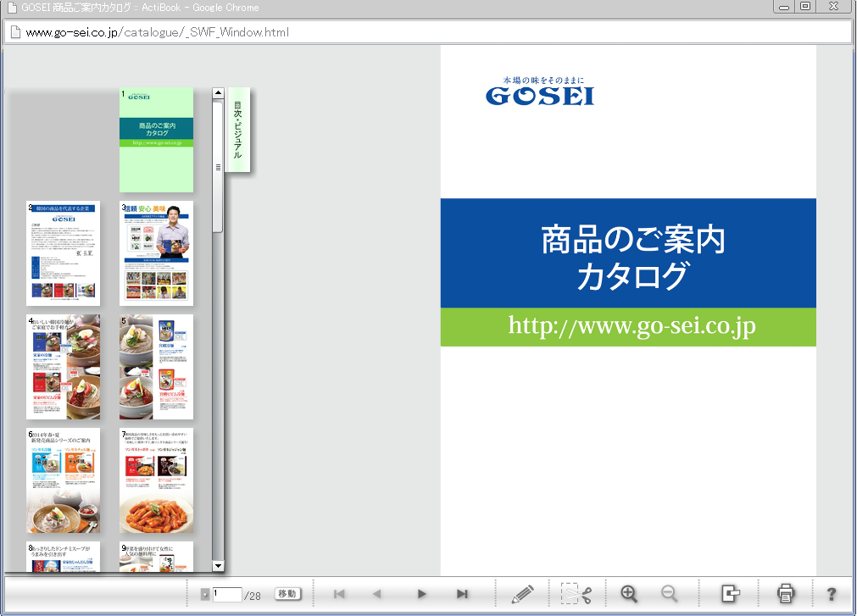Click the http://www.go-sei.co.jp link on cover

tap(632, 325)
